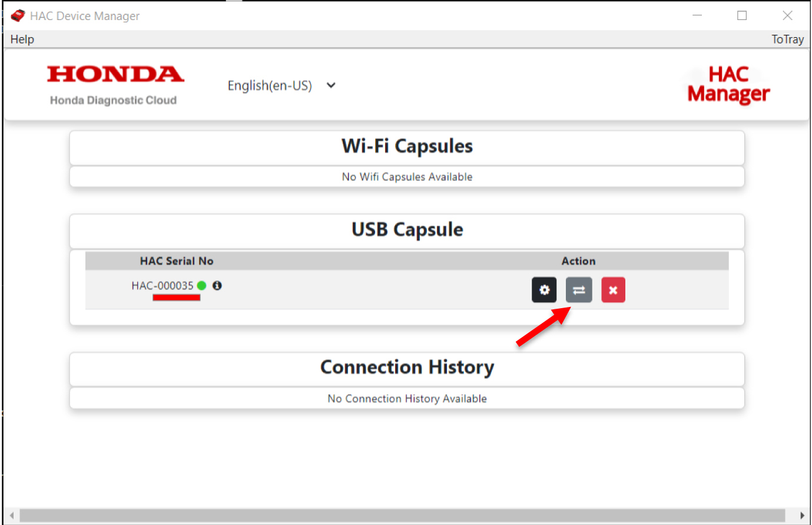This screenshot has width=812, height=525.
Task: Click the scrollbar right arrow
Action: 801,516
